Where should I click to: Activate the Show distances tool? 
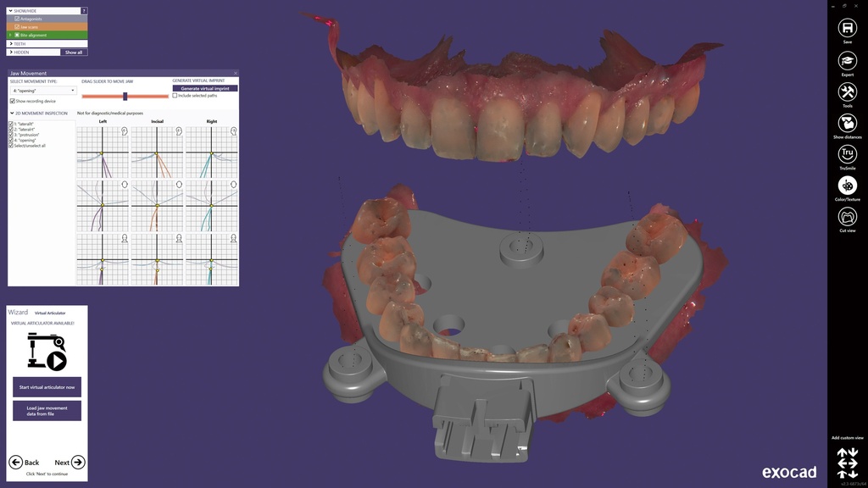(x=847, y=123)
